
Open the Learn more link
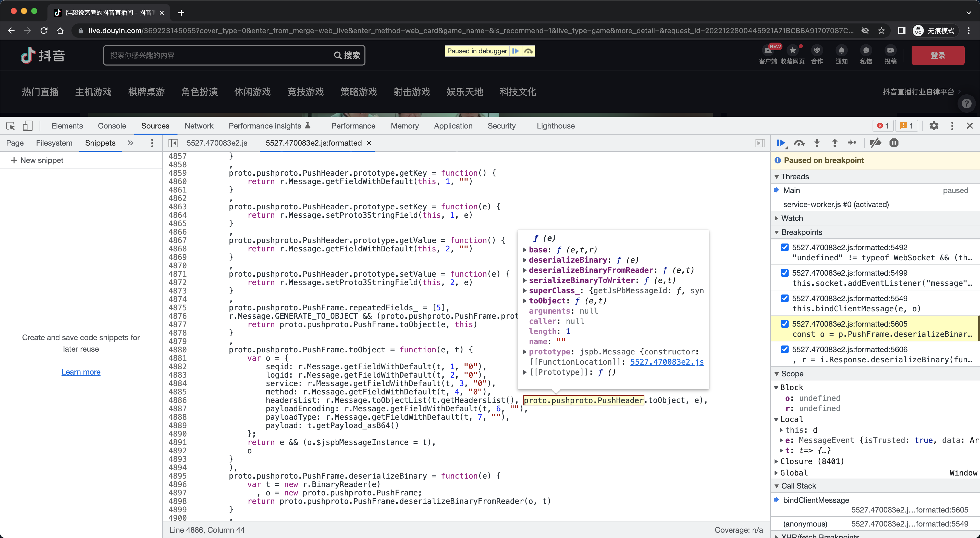81,372
